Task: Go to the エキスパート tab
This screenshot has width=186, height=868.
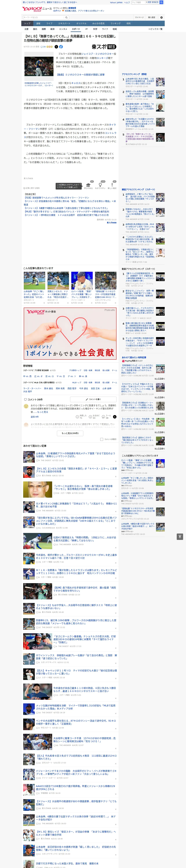Action: 64,24
